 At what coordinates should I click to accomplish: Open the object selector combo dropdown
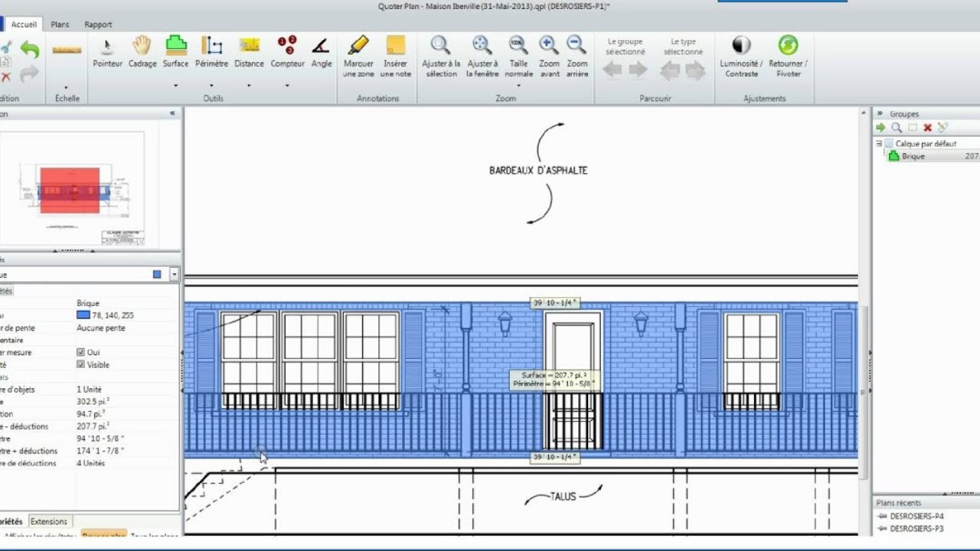175,274
